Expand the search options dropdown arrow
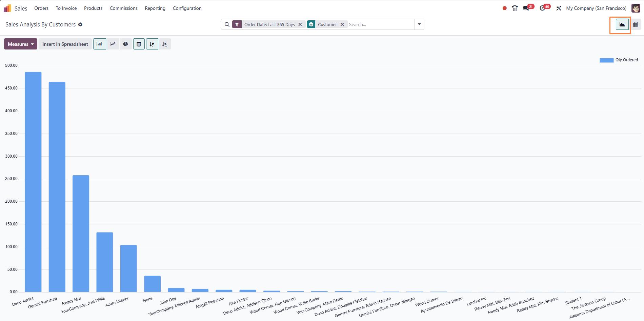 tap(419, 24)
